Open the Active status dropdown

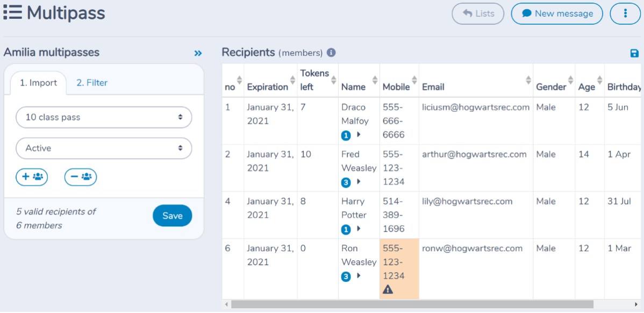(x=104, y=148)
